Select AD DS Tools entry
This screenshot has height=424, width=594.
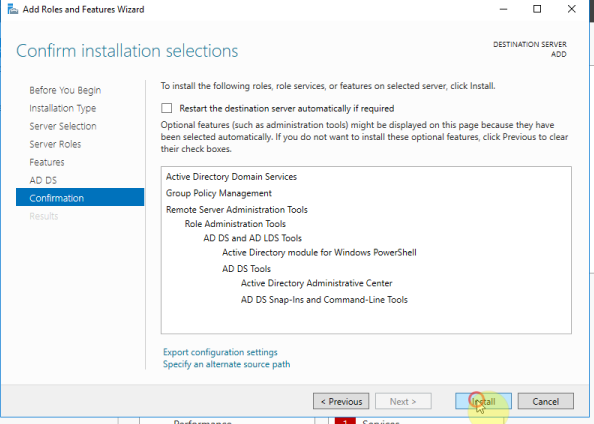[247, 269]
